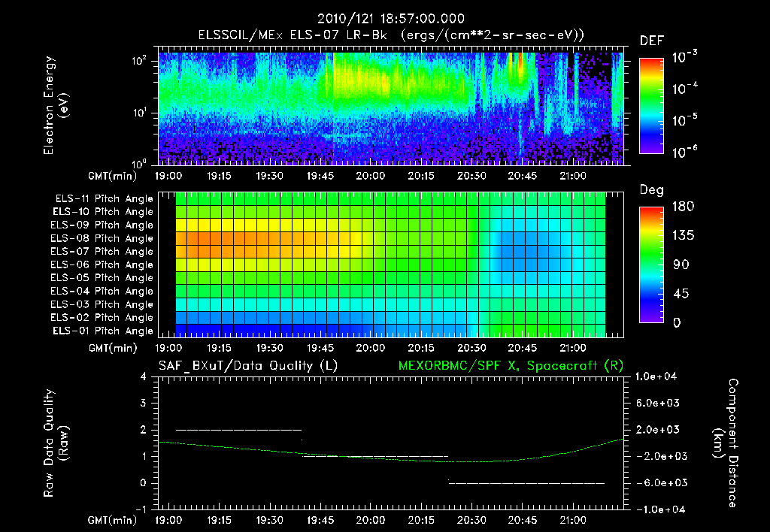The height and width of the screenshot is (532, 770).
Task: Select the ELSSCIL/MEx ELS-07 LR-Bk plot subtitle
Action: [391, 35]
